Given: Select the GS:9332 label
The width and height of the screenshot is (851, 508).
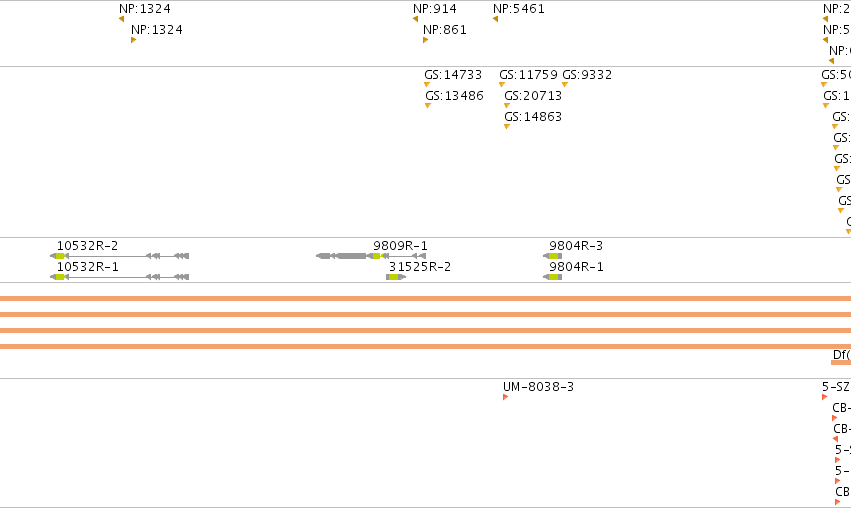Looking at the screenshot, I should tap(587, 74).
